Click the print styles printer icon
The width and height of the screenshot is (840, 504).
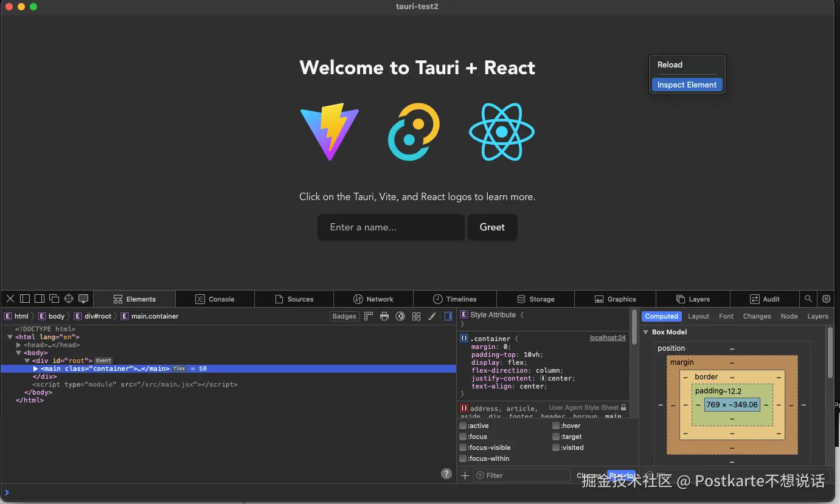(384, 316)
